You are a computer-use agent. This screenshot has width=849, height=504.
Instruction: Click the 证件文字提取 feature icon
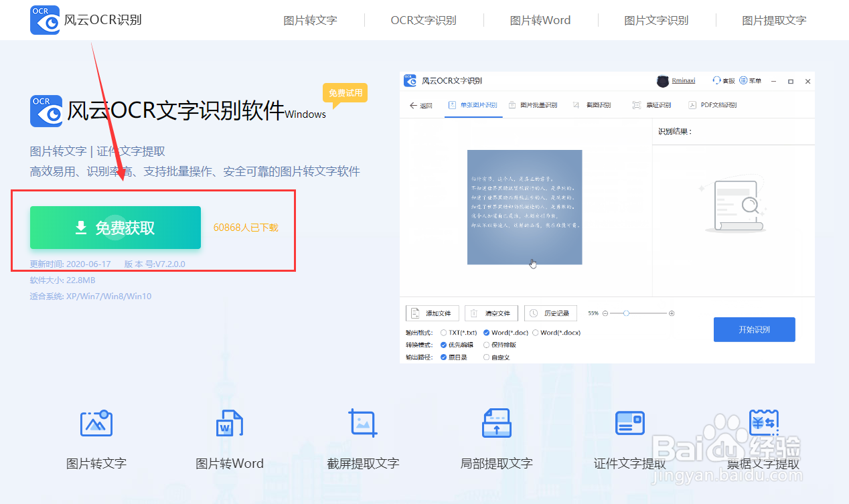(629, 422)
